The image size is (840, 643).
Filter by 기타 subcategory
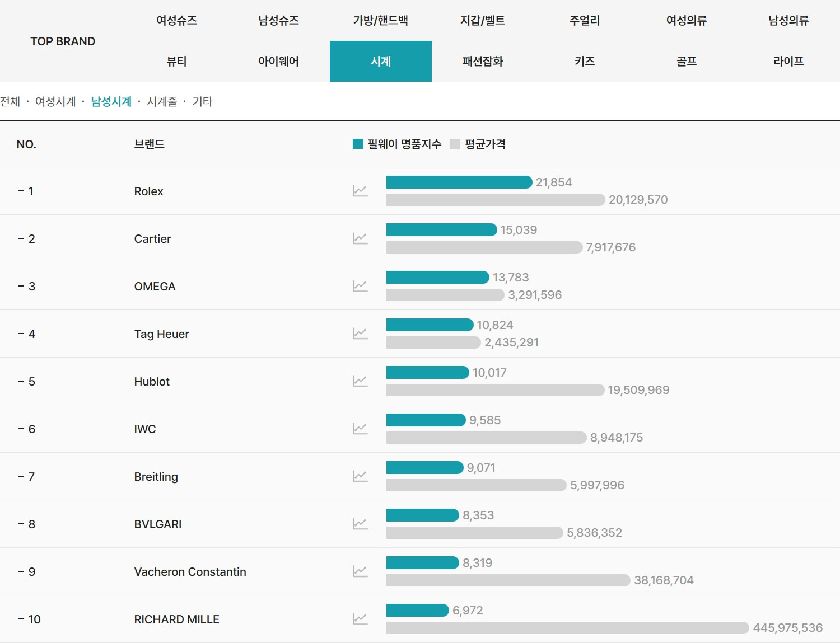pos(203,101)
